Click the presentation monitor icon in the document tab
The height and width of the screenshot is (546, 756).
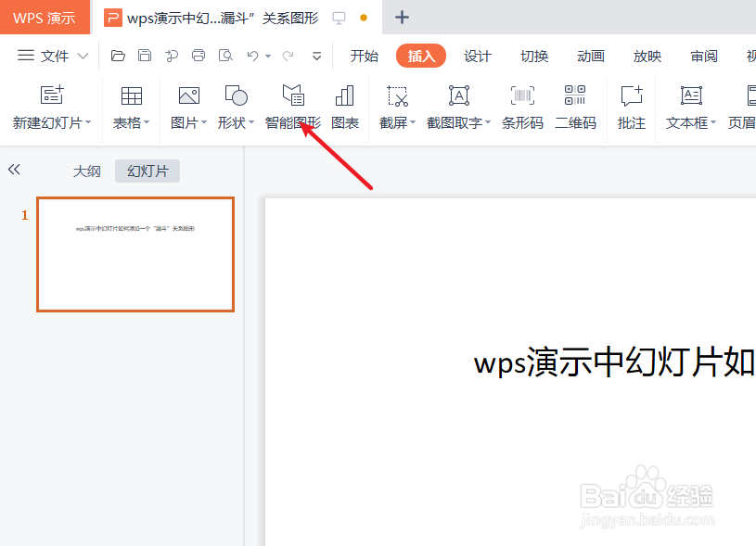tap(339, 19)
